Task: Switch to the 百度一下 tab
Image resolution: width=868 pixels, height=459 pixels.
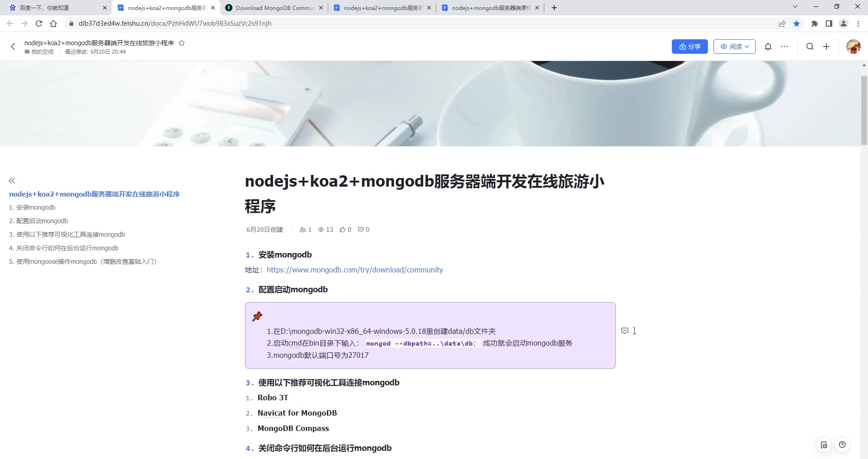Action: click(54, 8)
